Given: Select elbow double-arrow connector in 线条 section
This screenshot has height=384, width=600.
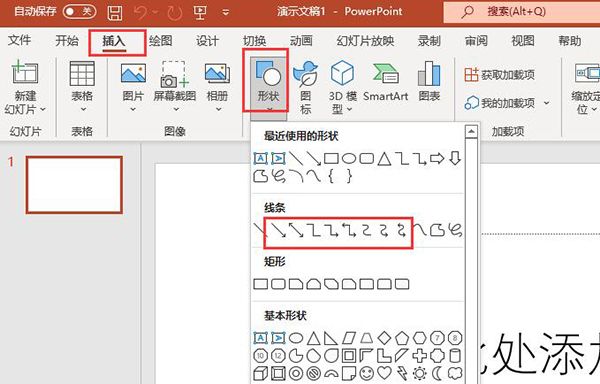Looking at the screenshot, I should [x=349, y=230].
